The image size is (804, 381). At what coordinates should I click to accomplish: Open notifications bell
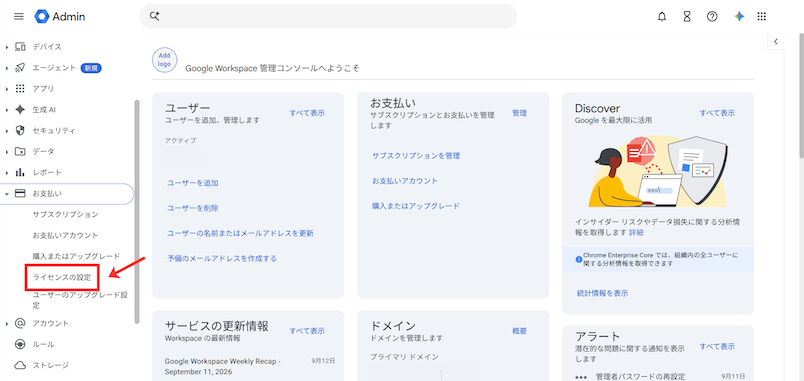point(662,16)
